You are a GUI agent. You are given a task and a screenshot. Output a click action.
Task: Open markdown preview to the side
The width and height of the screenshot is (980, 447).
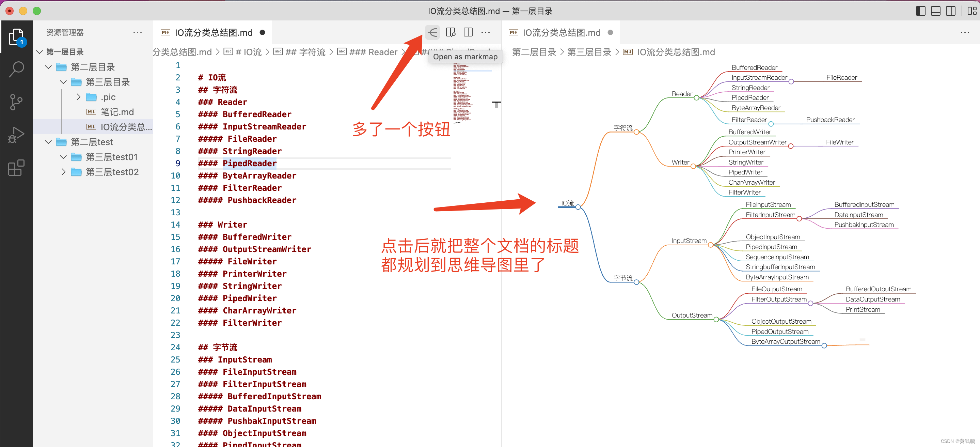451,32
